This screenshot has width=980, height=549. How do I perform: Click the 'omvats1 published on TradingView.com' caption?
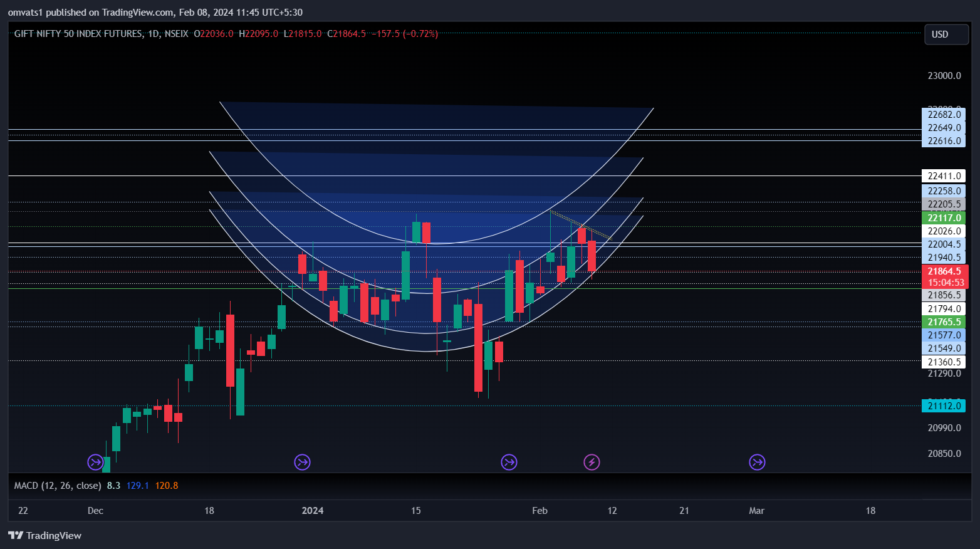(x=91, y=13)
